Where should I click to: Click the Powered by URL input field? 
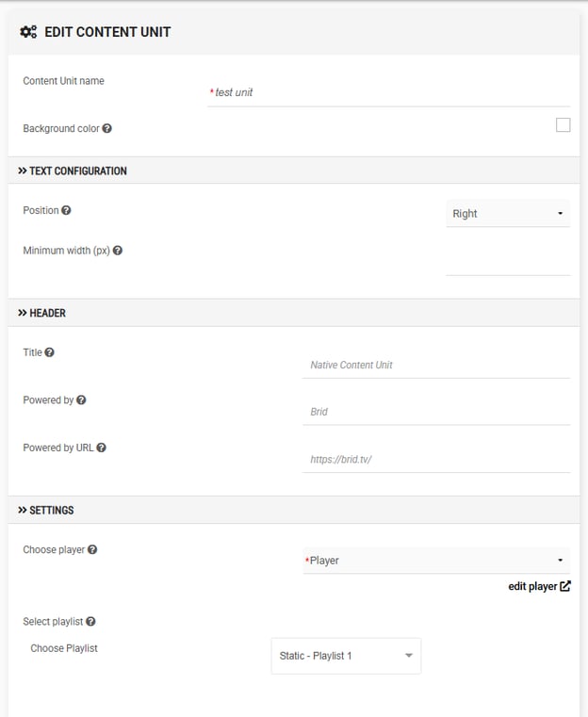click(436, 460)
